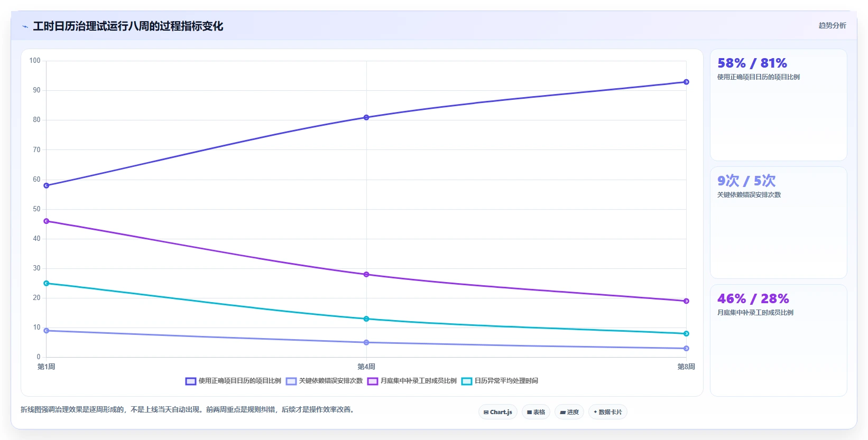Click the purple legend color box
This screenshot has width=868, height=440.
373,381
